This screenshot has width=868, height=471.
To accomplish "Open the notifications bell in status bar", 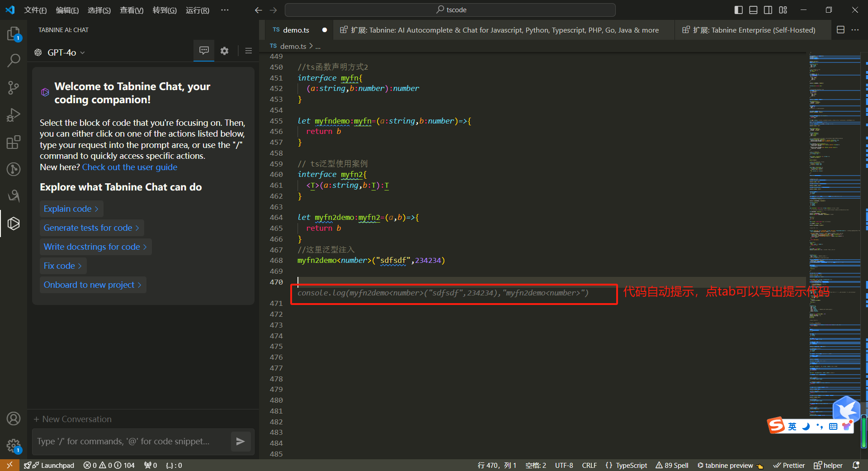I will 856,465.
